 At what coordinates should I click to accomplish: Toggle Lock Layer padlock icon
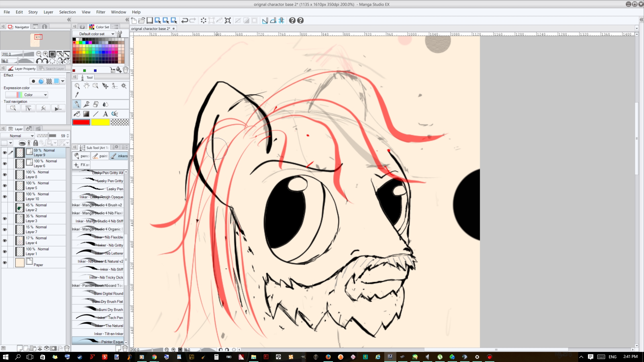click(36, 143)
